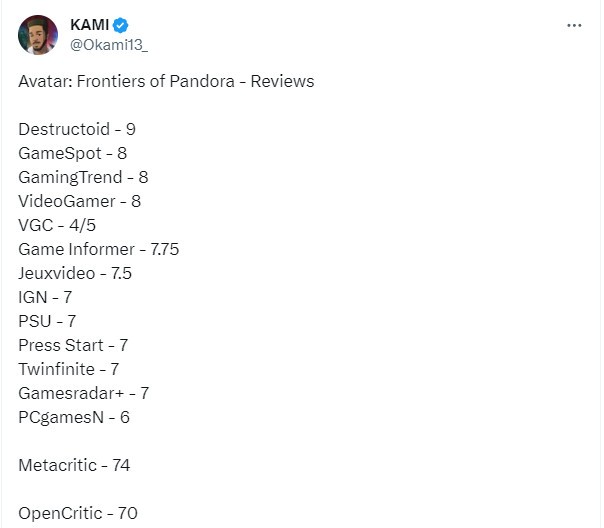This screenshot has height=528, width=604.
Task: Click the KAMI display name
Action: pos(89,25)
